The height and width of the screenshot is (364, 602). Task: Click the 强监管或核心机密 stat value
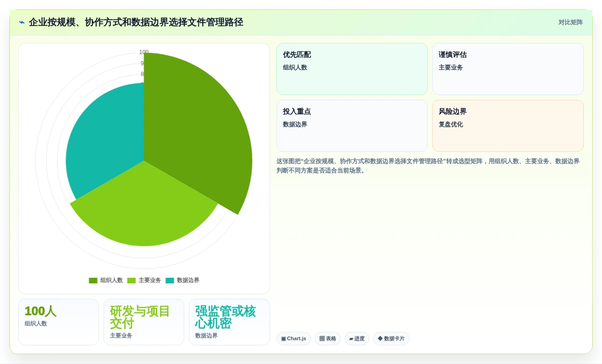click(x=225, y=317)
